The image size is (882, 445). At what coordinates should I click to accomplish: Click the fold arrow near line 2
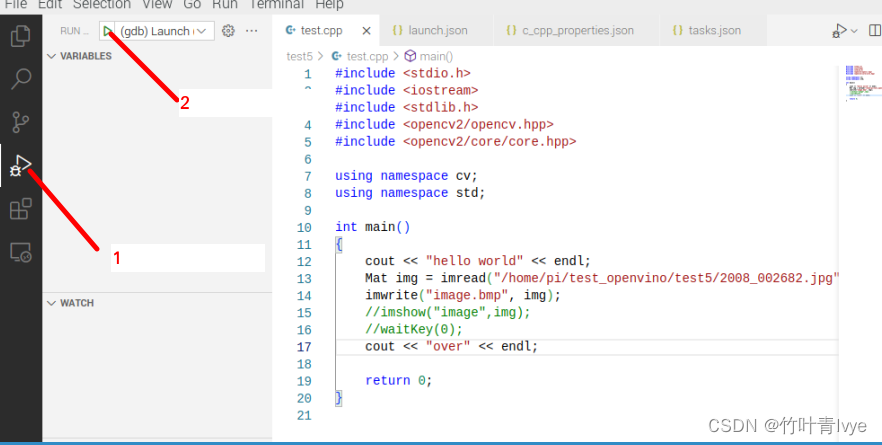[x=307, y=90]
